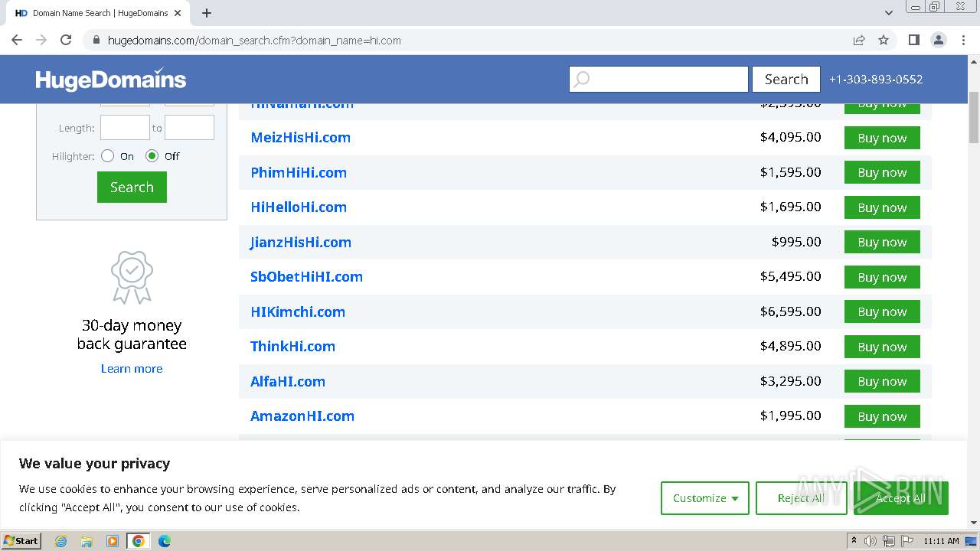The width and height of the screenshot is (980, 551).
Task: Click the guarantee ribbon badge icon
Action: (132, 277)
